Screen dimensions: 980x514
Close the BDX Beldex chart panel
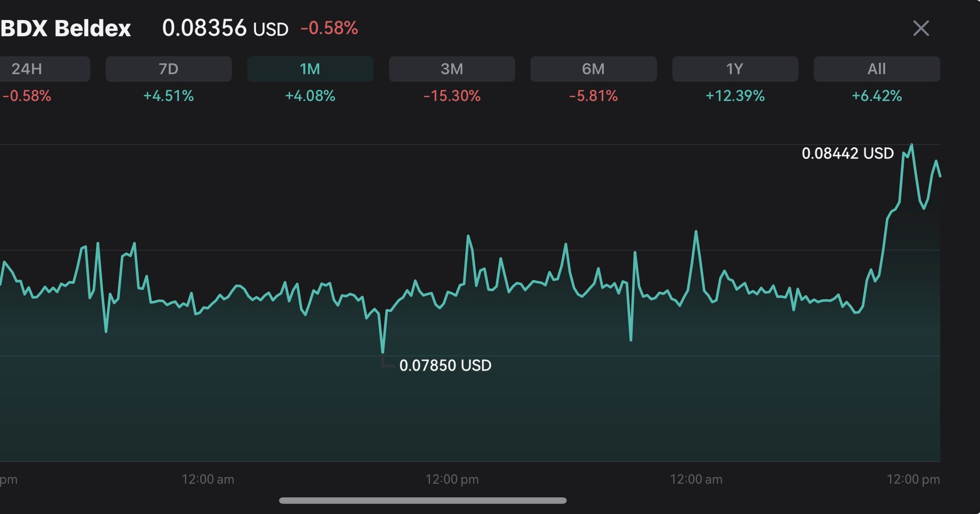click(921, 28)
